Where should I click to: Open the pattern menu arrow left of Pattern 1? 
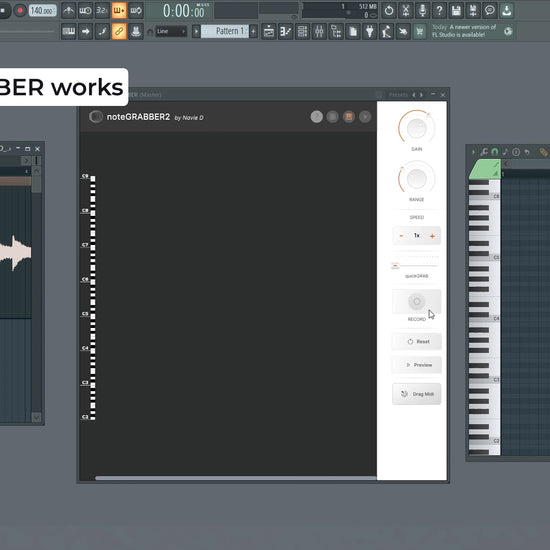coord(196,31)
